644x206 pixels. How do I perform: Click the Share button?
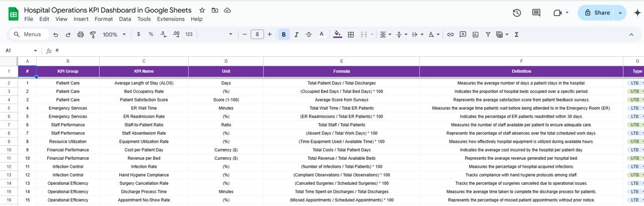pos(597,13)
